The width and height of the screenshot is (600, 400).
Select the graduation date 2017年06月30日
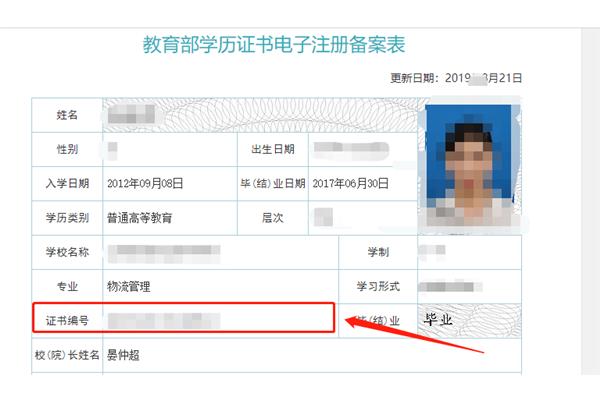[x=350, y=183]
